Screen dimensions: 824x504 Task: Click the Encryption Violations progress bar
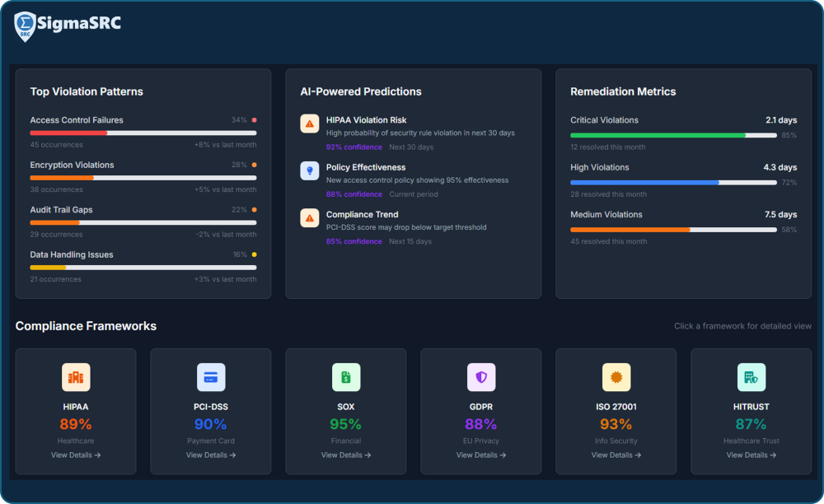(x=143, y=178)
